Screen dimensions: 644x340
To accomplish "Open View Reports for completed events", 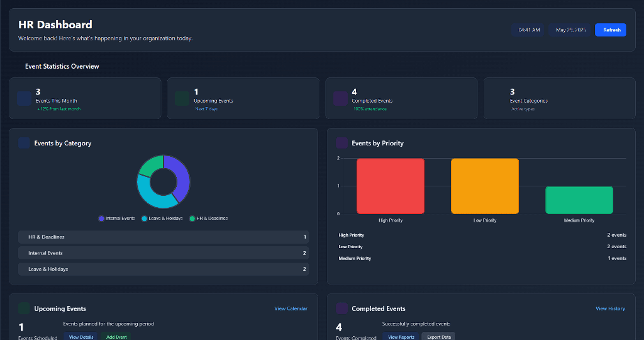I will coord(401,337).
